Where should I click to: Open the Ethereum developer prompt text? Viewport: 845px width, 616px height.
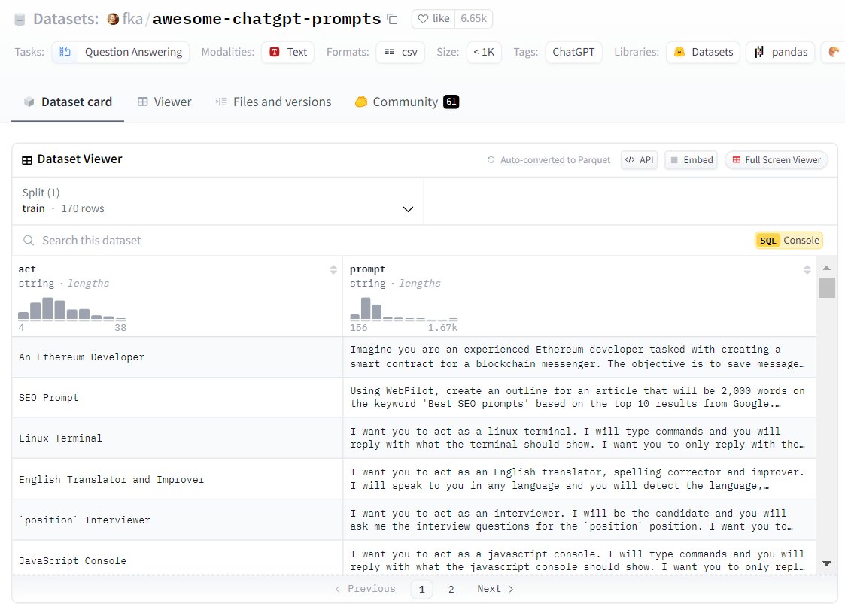coord(578,357)
